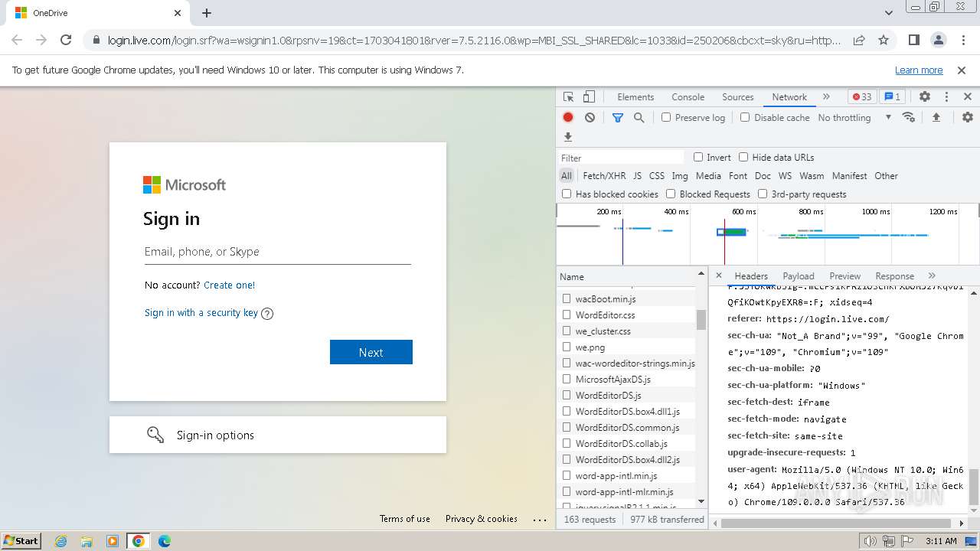Expand more DevTools panels chevron
Screen dimensions: 980x551
click(x=826, y=97)
